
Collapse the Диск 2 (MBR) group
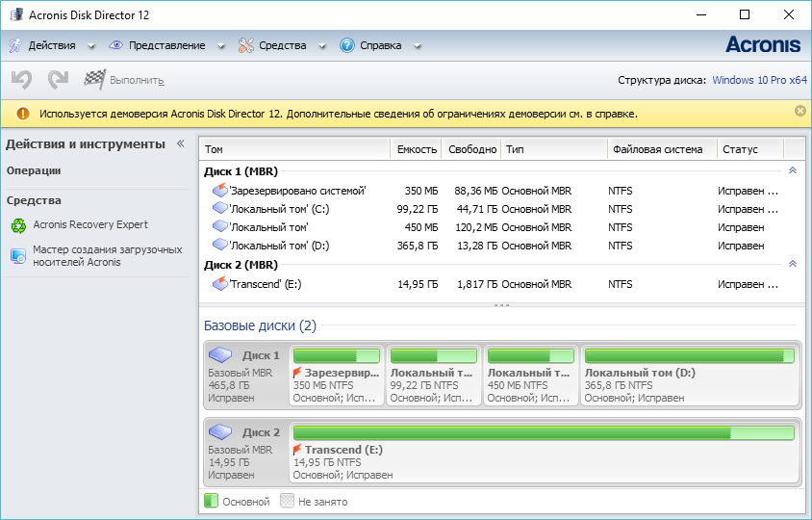click(x=793, y=264)
